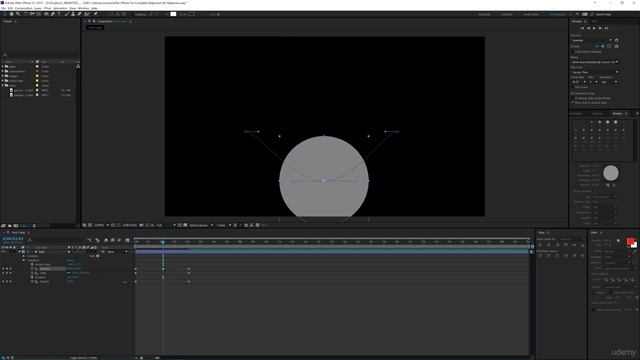Select the Brush tool
This screenshot has width=640, height=360.
67,14
